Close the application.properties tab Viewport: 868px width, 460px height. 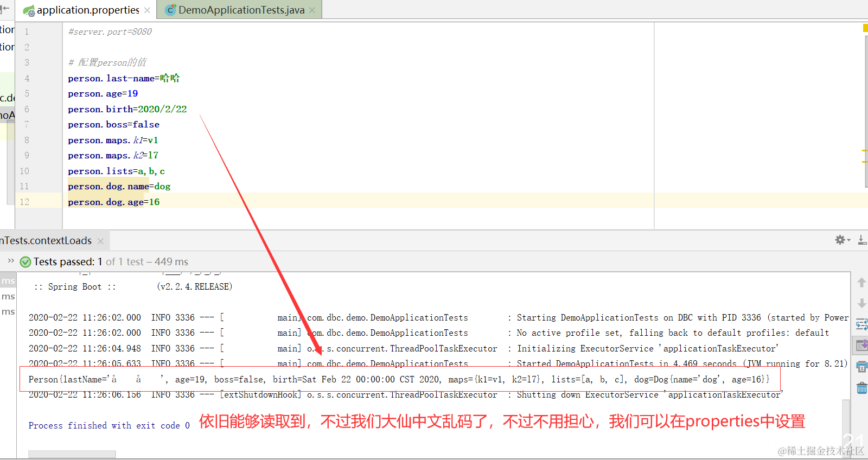click(147, 10)
